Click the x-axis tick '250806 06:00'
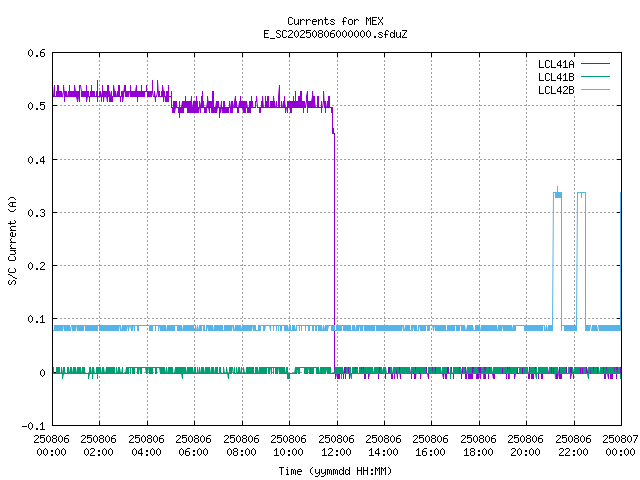640x480 pixels. pyautogui.click(x=193, y=446)
